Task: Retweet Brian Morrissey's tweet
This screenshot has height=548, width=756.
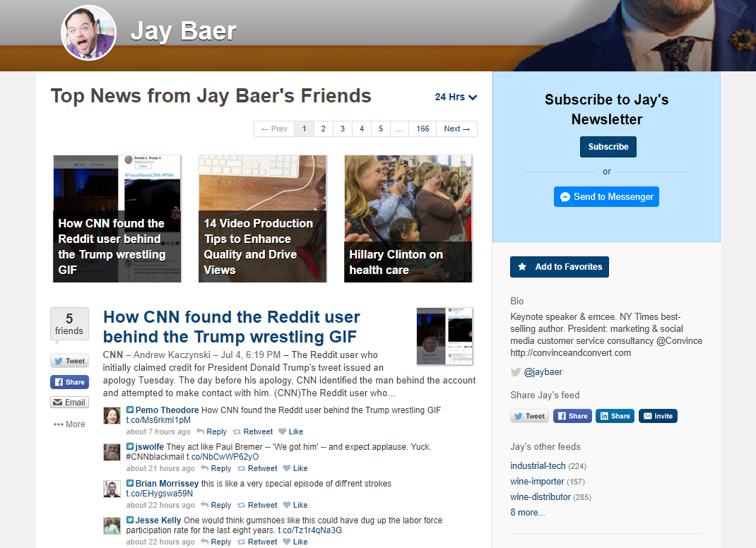Action: [257, 505]
